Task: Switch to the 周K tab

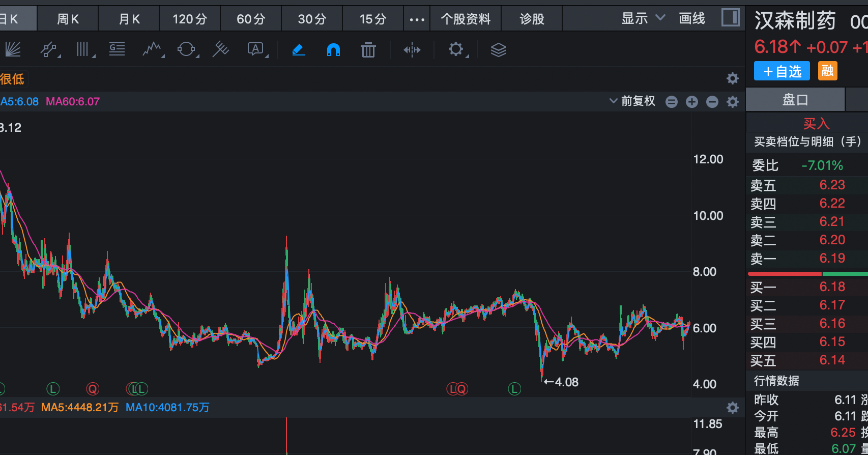Action: tap(68, 19)
